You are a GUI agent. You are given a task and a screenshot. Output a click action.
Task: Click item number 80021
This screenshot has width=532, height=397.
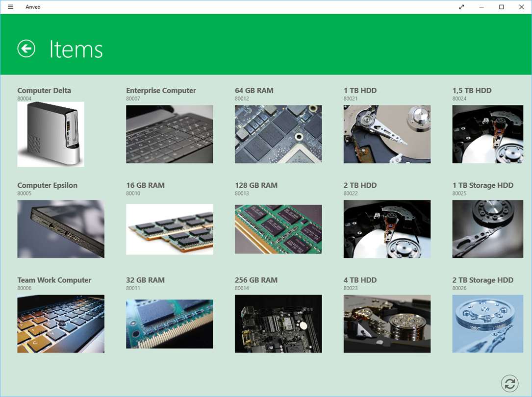point(351,99)
